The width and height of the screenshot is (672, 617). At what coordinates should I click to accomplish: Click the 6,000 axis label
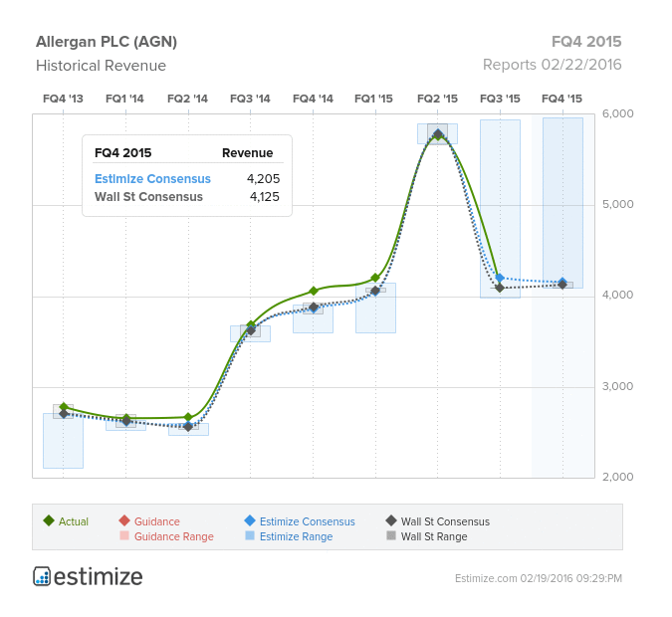617,113
